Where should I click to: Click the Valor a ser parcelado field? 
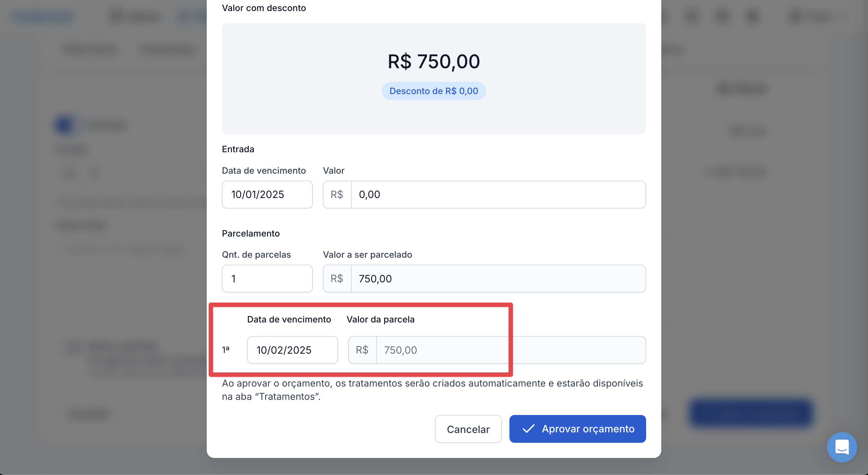[498, 279]
